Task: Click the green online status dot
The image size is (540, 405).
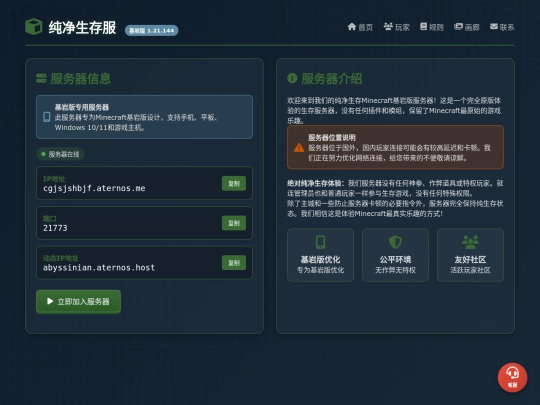Action: [x=43, y=154]
